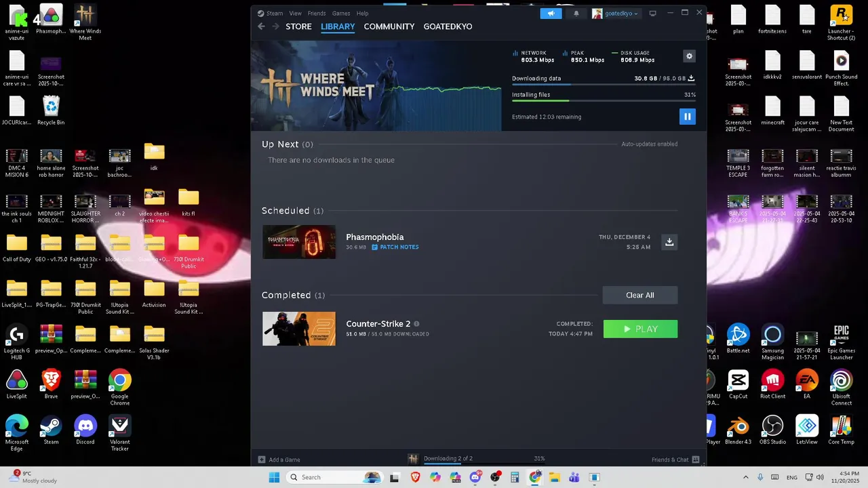Image resolution: width=868 pixels, height=488 pixels.
Task: Open Ubisoft Connect desktop icon
Action: (841, 388)
